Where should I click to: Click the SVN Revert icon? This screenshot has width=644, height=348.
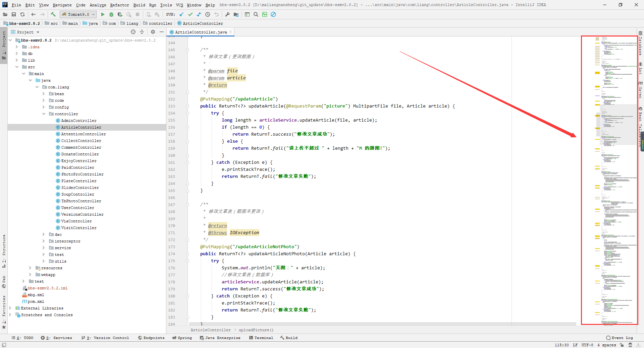tap(216, 14)
